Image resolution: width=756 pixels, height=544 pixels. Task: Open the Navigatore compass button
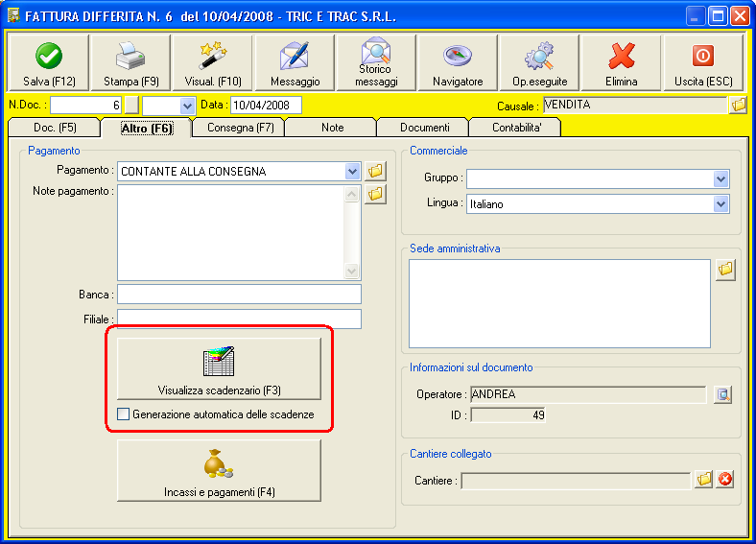(458, 62)
